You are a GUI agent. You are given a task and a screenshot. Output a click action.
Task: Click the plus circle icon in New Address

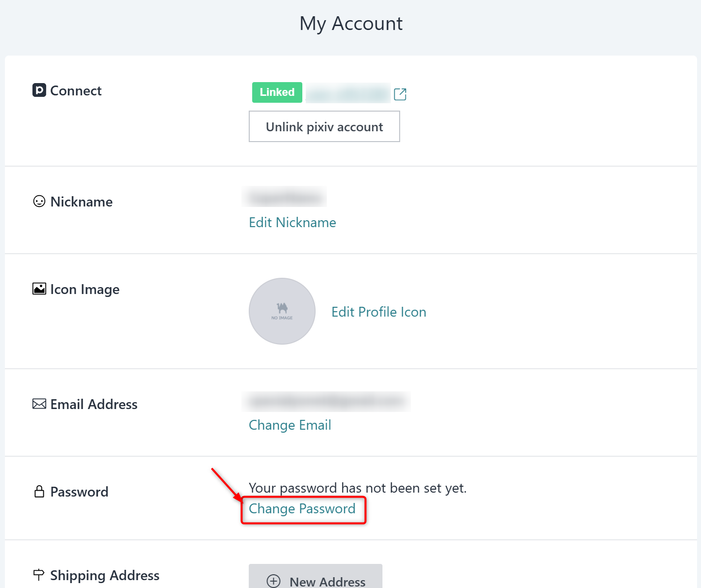[x=273, y=581]
